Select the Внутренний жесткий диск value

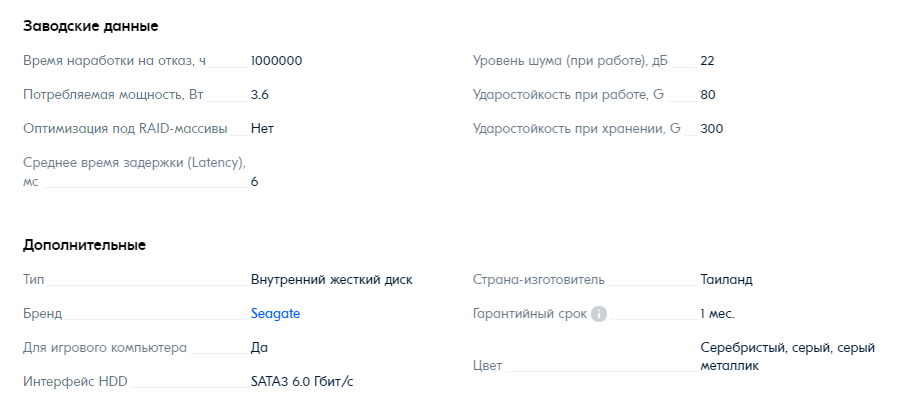331,280
